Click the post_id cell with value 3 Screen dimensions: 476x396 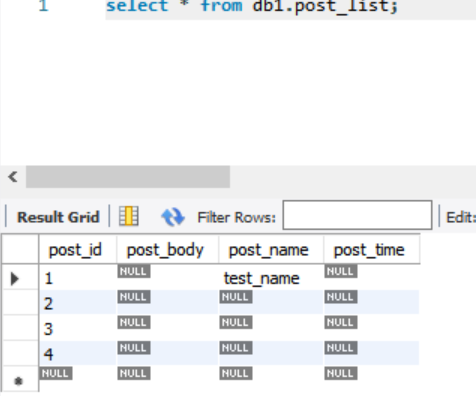(x=78, y=328)
